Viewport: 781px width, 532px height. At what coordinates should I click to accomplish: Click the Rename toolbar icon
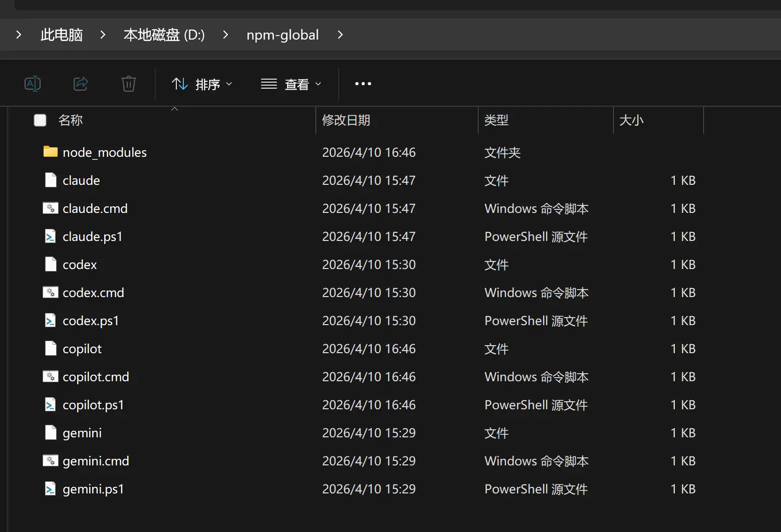point(33,84)
